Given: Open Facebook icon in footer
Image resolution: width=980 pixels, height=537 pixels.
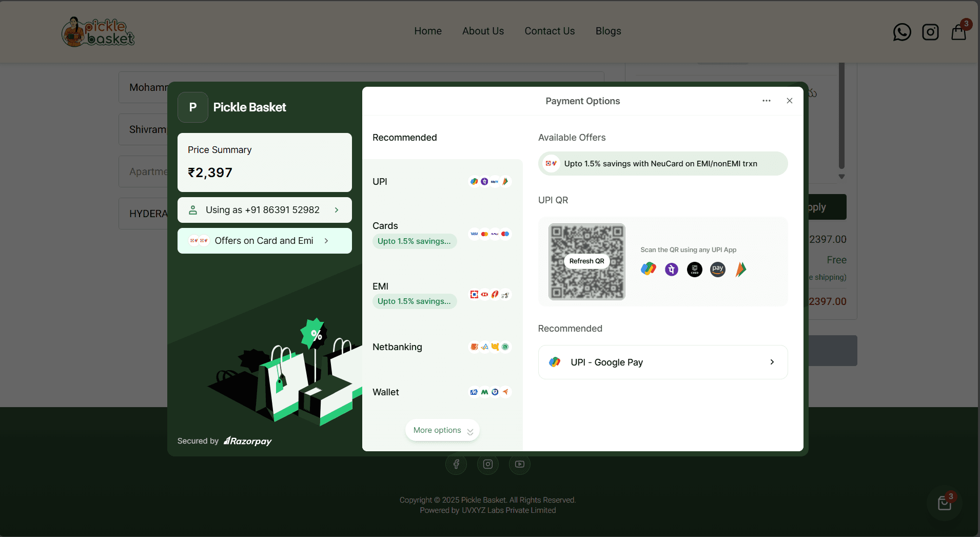Looking at the screenshot, I should point(456,464).
